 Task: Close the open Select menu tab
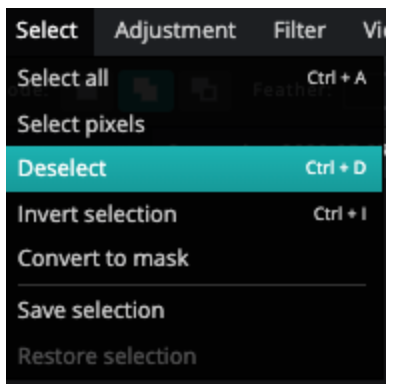click(47, 31)
